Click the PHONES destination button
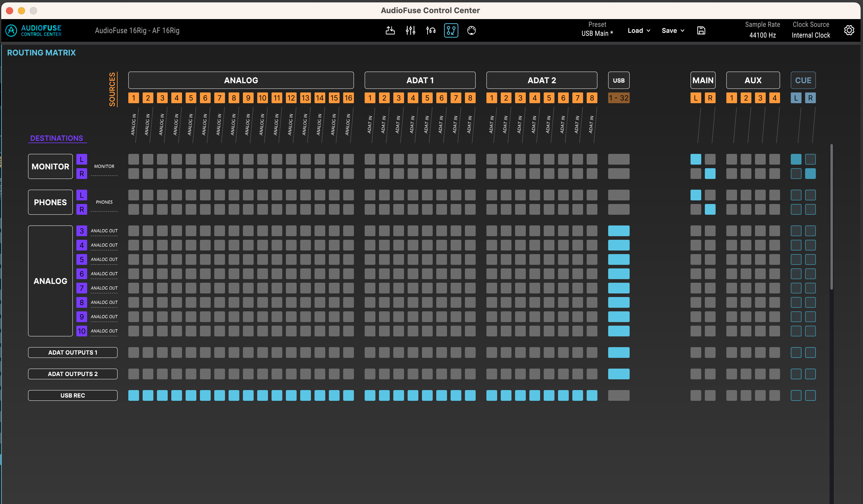This screenshot has height=504, width=863. 50,202
